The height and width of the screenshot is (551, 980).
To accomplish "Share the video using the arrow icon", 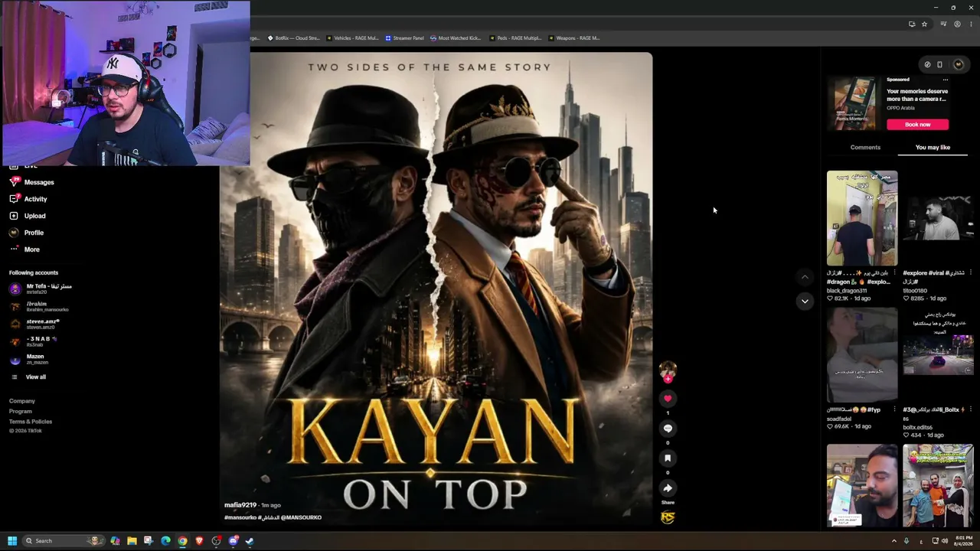I will point(668,487).
